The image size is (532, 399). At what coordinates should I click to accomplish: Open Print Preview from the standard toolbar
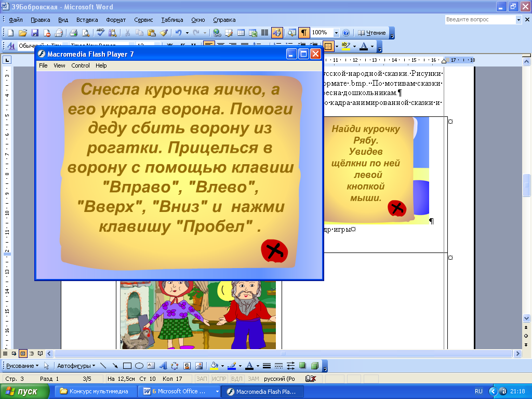tap(86, 33)
